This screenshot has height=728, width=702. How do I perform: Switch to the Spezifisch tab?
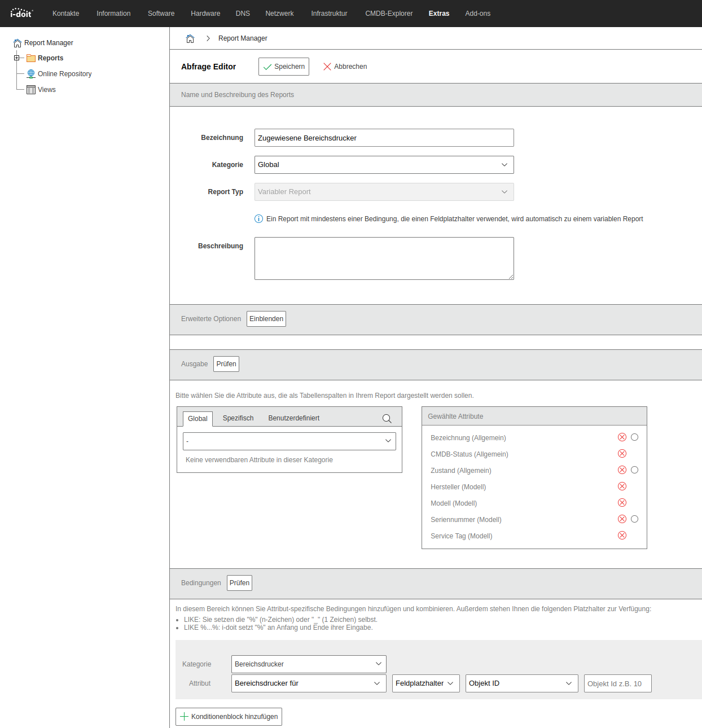(x=238, y=418)
